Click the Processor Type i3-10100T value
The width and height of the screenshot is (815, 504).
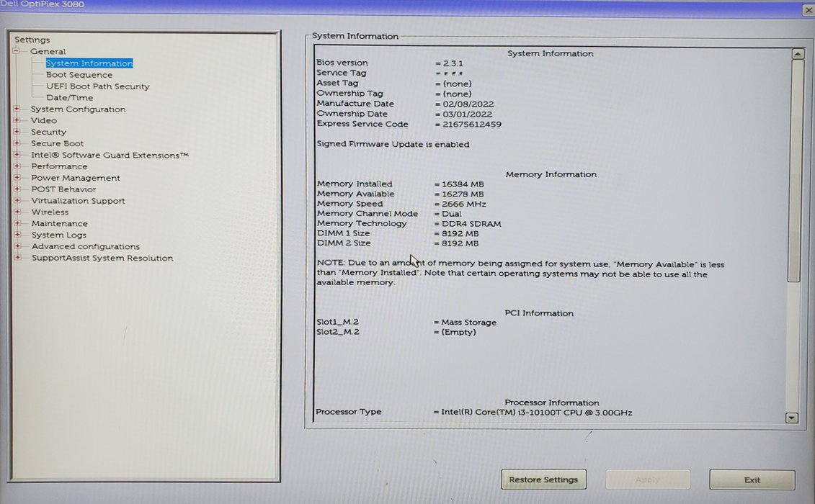(x=536, y=412)
